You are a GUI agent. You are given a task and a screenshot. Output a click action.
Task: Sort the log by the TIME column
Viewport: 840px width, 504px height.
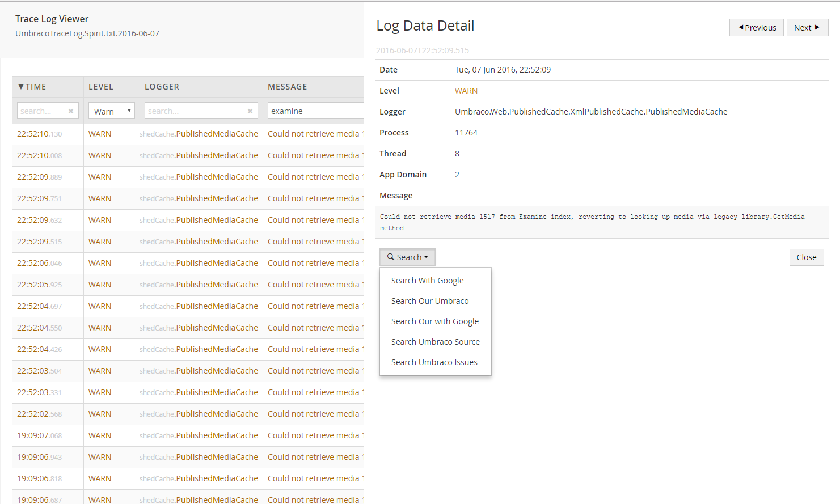(x=32, y=87)
